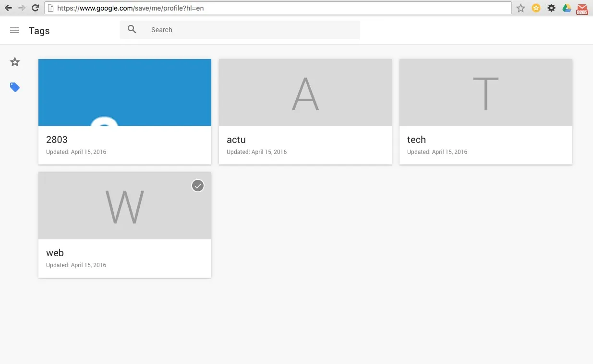
Task: Click the page icon in address bar
Action: coord(50,8)
